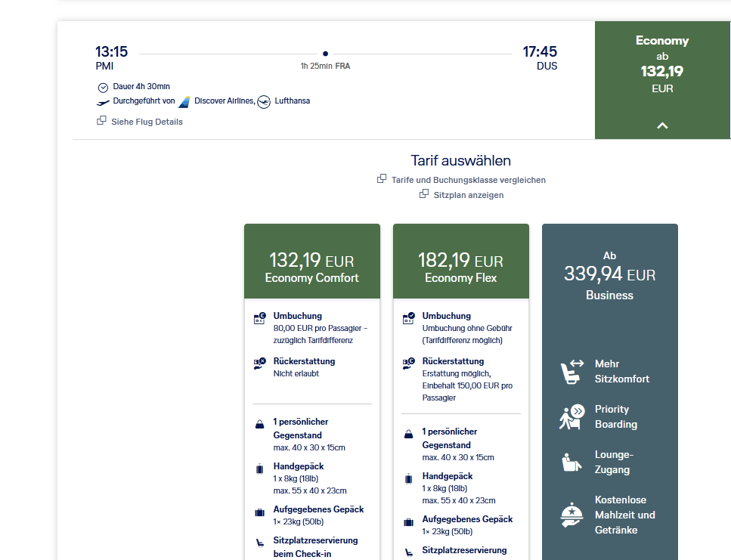
Task: Click the 17:45 arrival time
Action: [540, 51]
